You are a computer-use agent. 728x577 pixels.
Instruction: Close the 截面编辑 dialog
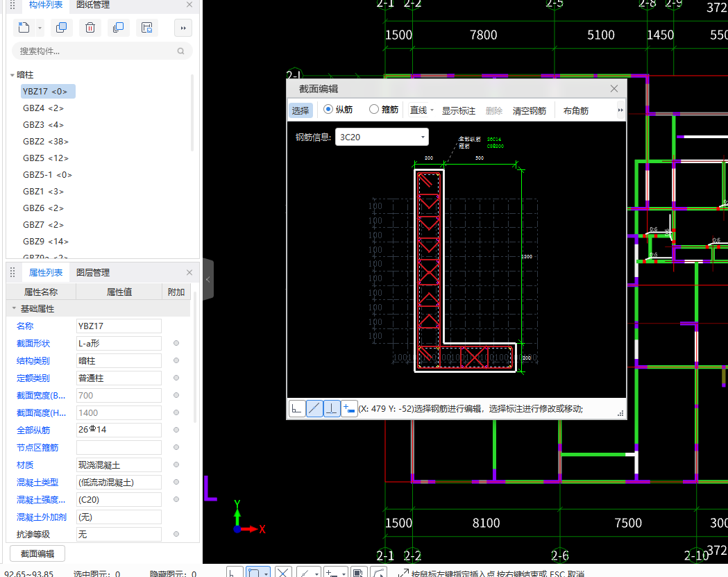click(613, 88)
